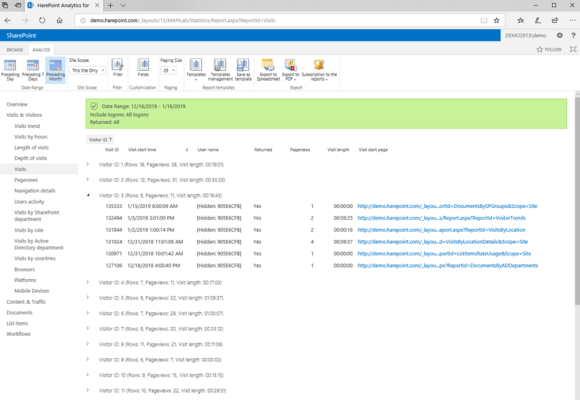This screenshot has height=400, width=580.
Task: Open the Templates ribbon button
Action: [196, 69]
